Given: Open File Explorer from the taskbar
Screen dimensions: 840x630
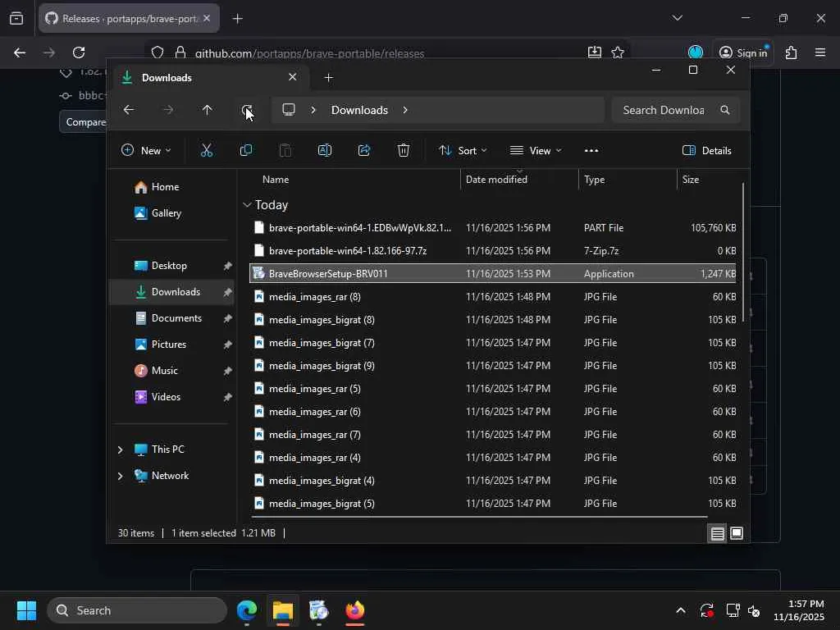Looking at the screenshot, I should click(283, 610).
